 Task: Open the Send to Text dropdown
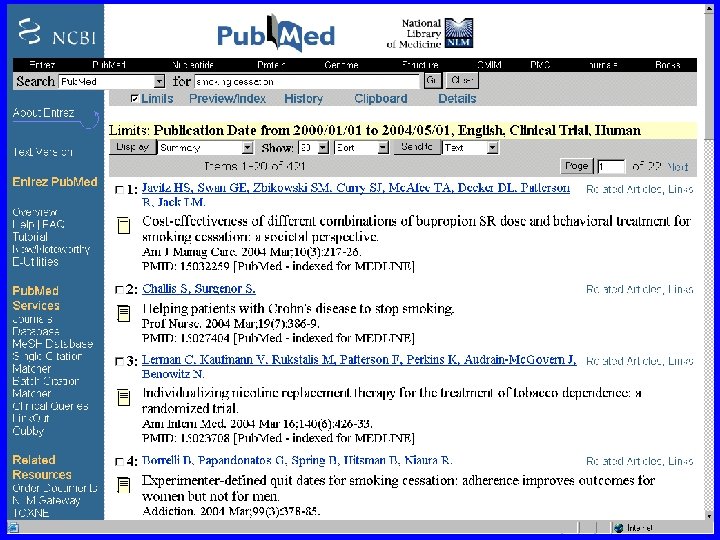click(x=470, y=147)
